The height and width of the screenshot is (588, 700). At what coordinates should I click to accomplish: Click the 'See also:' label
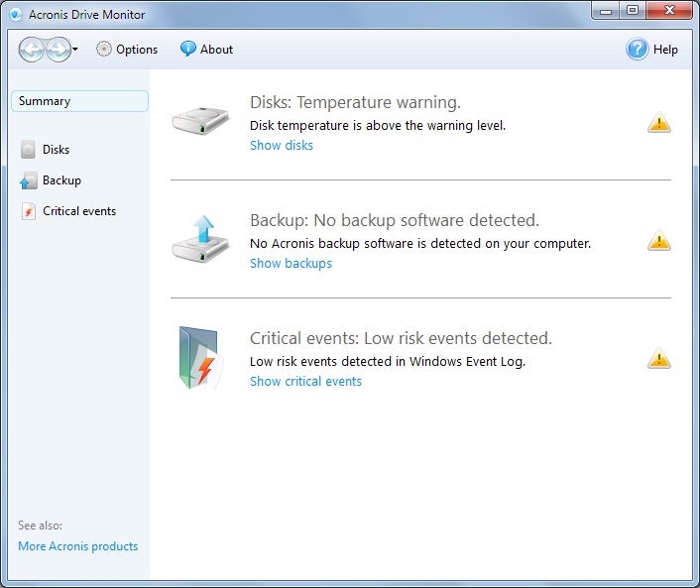(x=40, y=526)
